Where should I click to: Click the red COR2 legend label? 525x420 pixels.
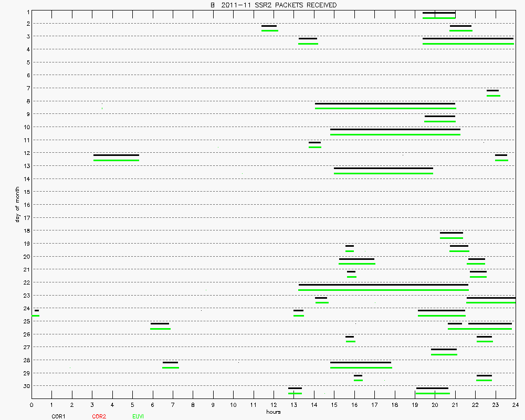tap(99, 416)
